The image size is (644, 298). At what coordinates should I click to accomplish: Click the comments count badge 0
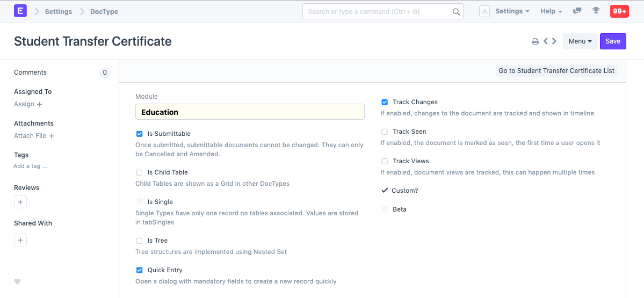click(x=104, y=72)
